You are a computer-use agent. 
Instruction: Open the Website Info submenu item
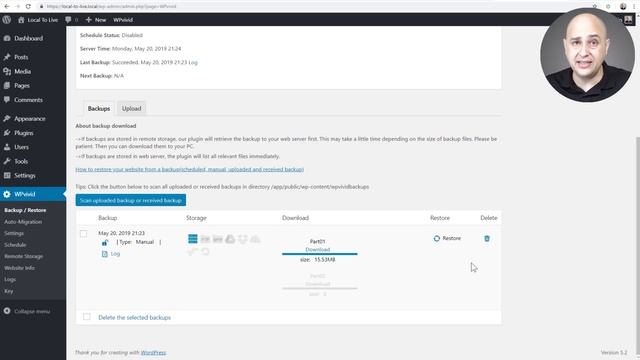click(19, 268)
